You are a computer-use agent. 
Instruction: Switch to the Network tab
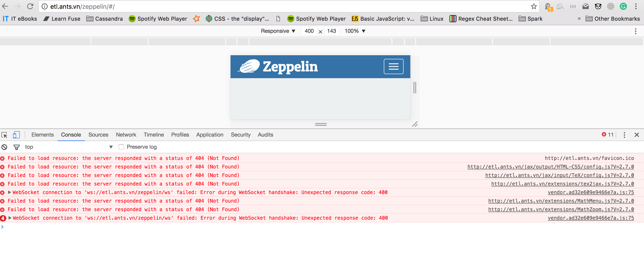tap(126, 135)
